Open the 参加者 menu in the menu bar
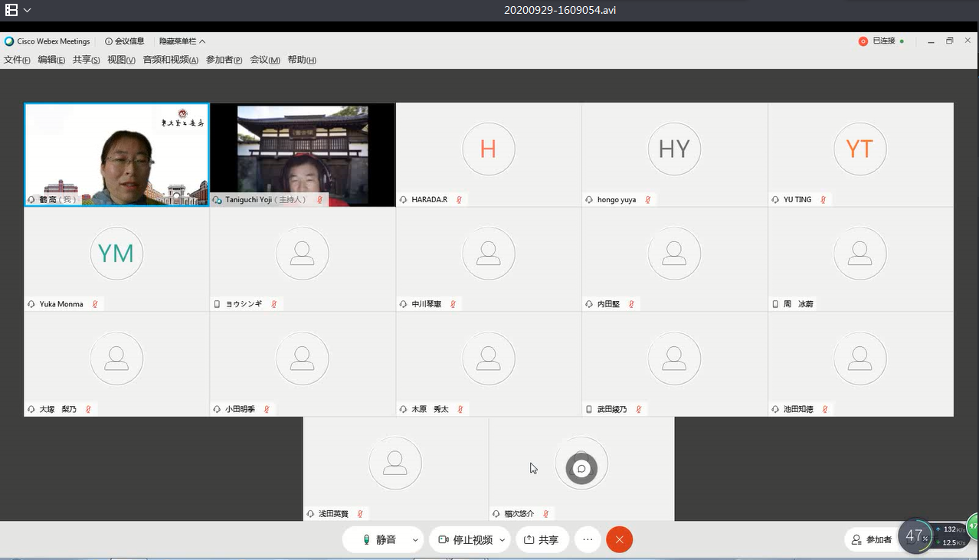Screen dimensions: 979x560 point(224,60)
